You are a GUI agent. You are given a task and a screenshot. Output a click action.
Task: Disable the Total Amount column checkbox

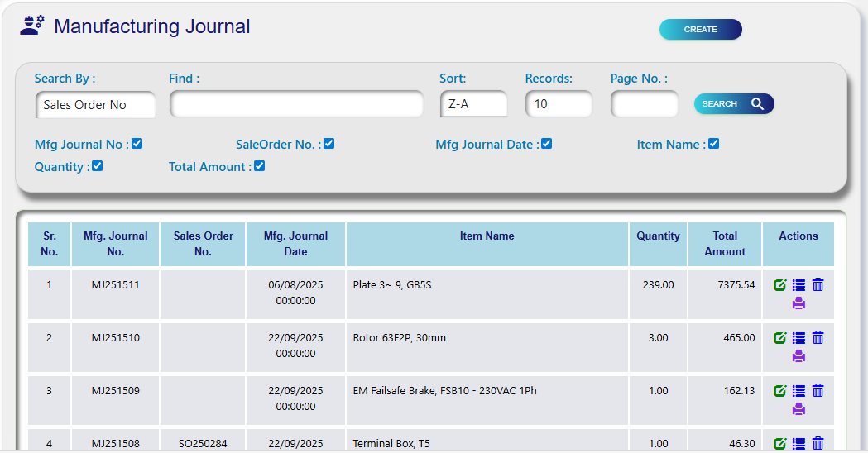(260, 166)
